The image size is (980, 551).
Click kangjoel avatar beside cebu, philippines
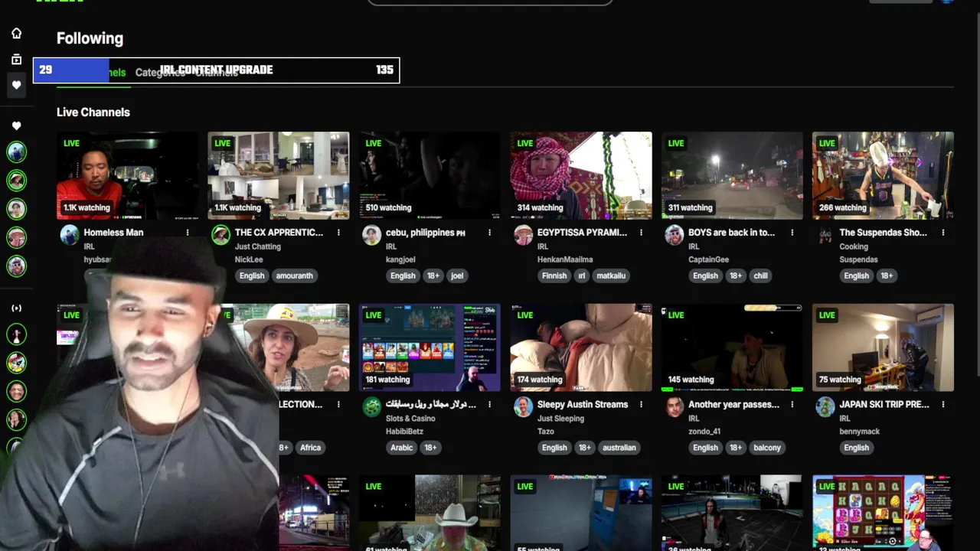[x=372, y=235]
